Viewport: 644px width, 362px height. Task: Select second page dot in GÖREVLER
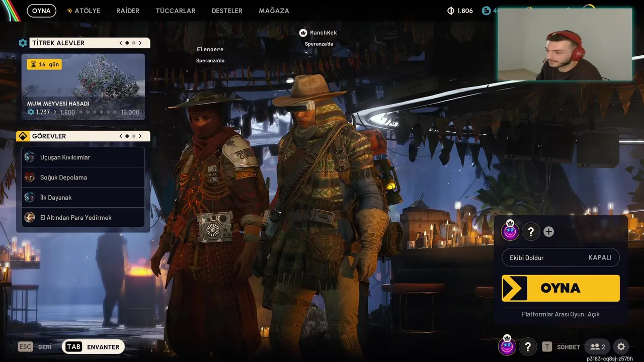coord(133,136)
